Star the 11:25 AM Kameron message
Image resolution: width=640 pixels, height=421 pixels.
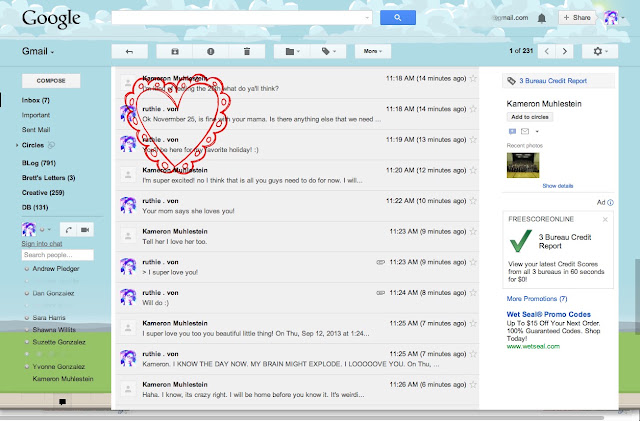(473, 323)
